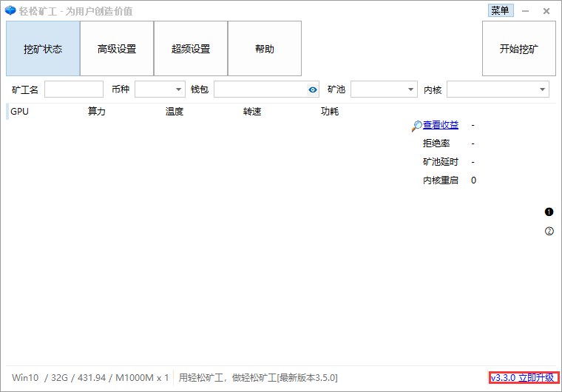
Task: Focus the 钱包 wallet address field
Action: [260, 89]
